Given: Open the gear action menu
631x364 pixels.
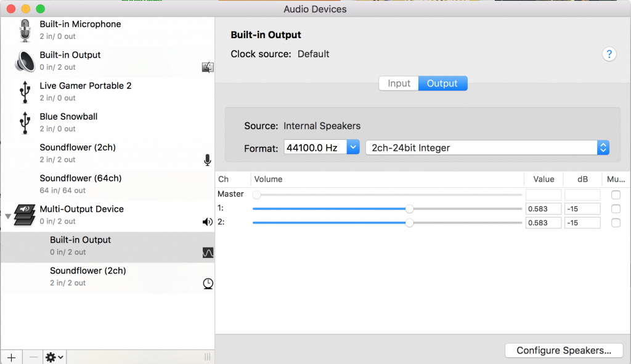Looking at the screenshot, I should [55, 357].
